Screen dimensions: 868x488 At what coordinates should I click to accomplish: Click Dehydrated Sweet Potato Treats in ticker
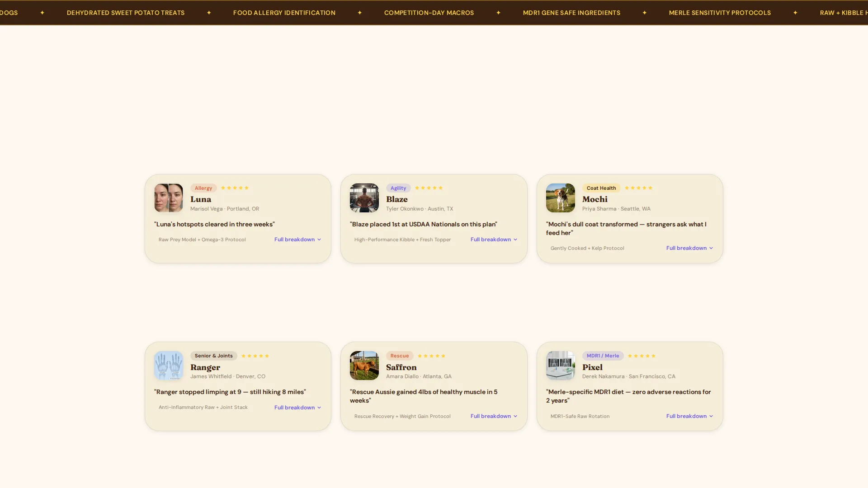(x=126, y=13)
